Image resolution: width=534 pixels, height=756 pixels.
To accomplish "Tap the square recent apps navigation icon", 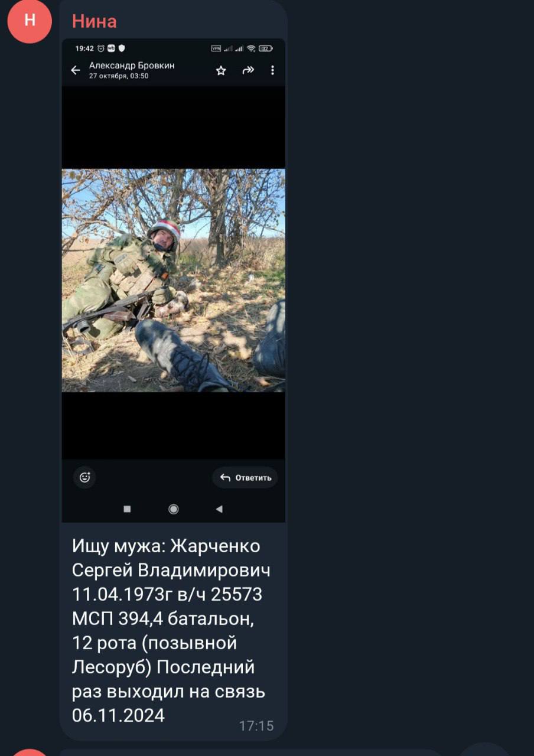I will (127, 509).
